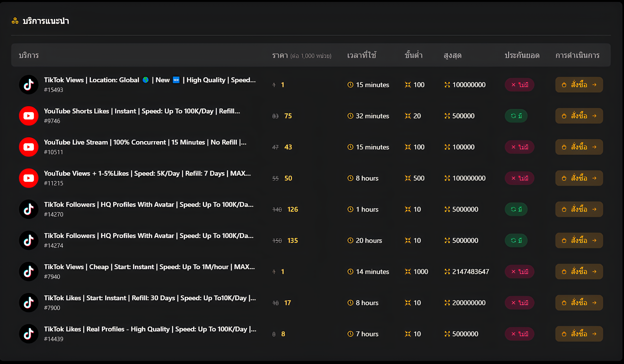624x364 pixels.
Task: Order TikTok Views Global service #15493
Action: 579,85
